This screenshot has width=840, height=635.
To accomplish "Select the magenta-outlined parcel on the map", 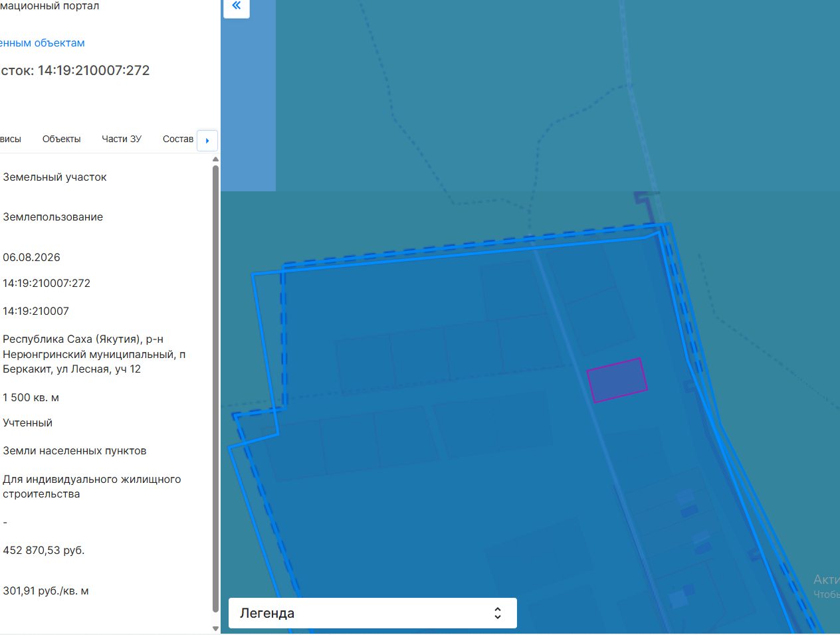I will tap(617, 380).
